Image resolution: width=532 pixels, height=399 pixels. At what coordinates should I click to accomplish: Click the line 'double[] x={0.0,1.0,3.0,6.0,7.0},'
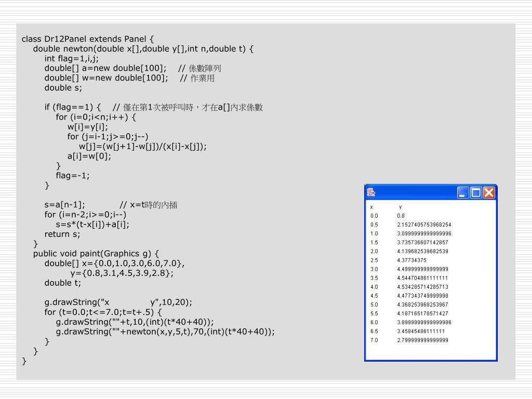coord(115,263)
